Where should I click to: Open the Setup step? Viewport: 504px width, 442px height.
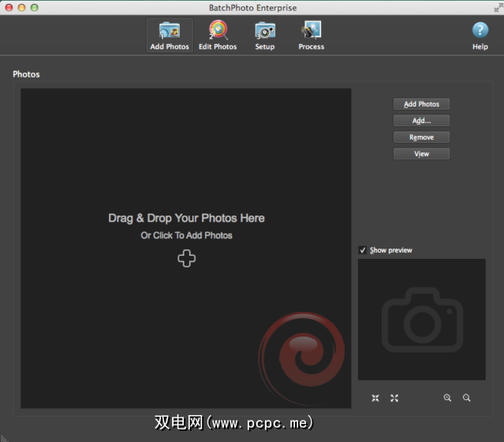coord(265,35)
